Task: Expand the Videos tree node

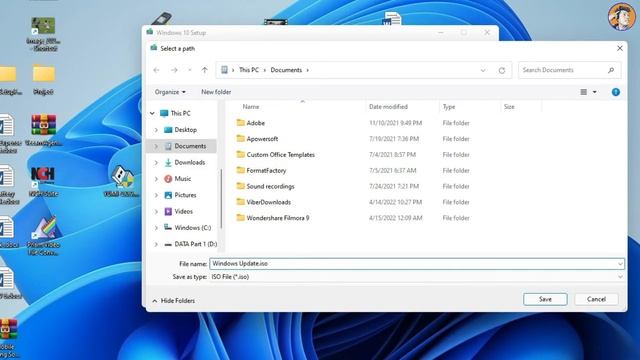Action: click(x=156, y=211)
